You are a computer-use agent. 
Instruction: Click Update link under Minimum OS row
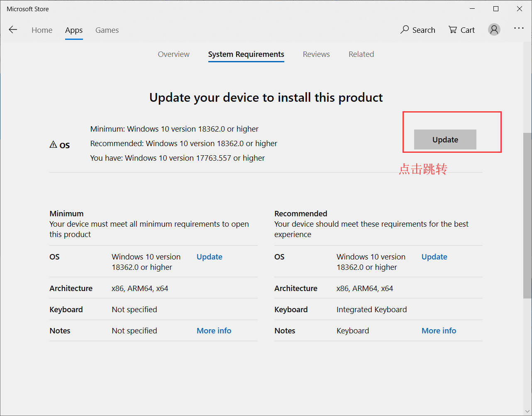tap(209, 257)
